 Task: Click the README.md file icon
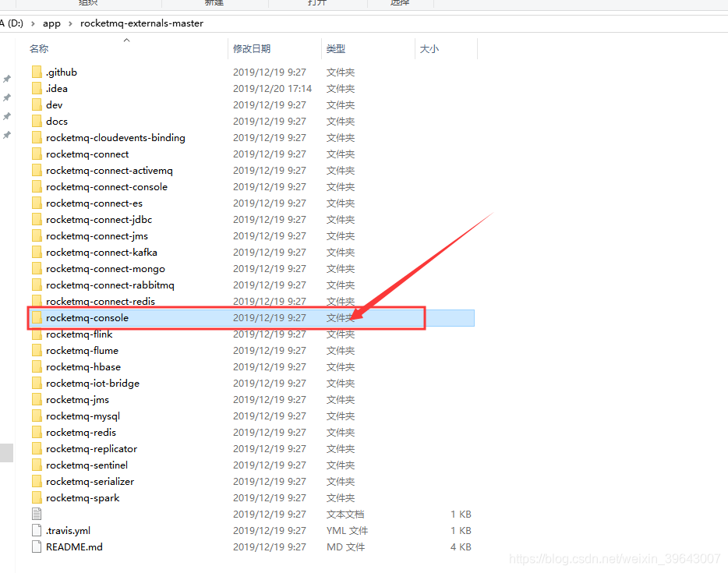(37, 546)
